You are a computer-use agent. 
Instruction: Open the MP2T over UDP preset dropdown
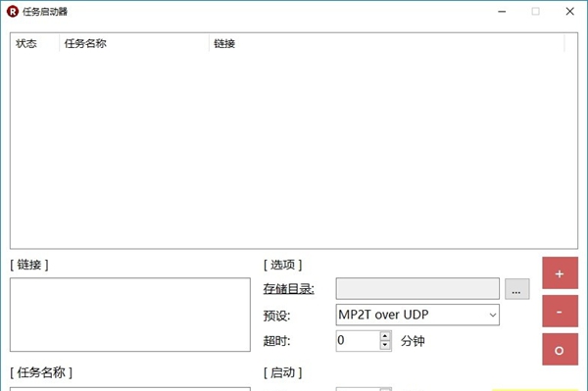417,315
